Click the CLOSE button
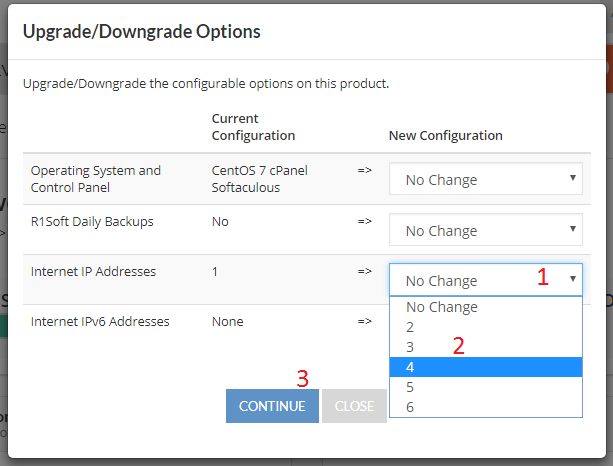Screen dimensions: 613x466 pyautogui.click(x=354, y=406)
